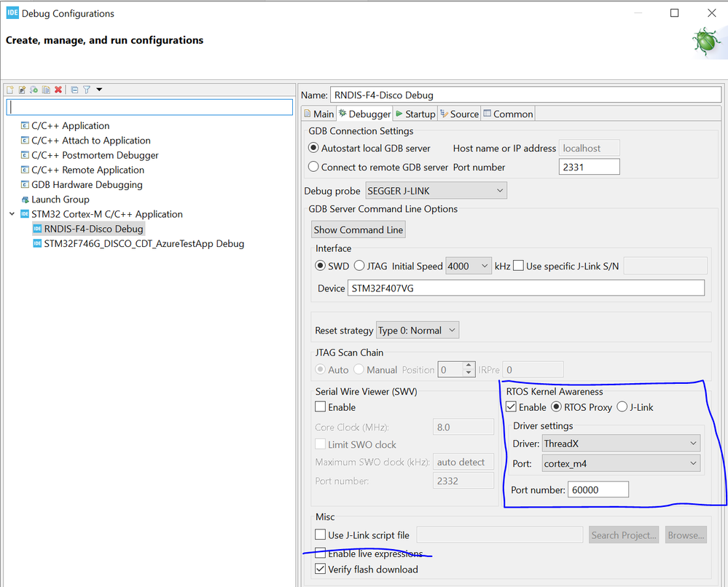Open the ThreadX Driver dropdown
The height and width of the screenshot is (587, 728).
point(621,444)
